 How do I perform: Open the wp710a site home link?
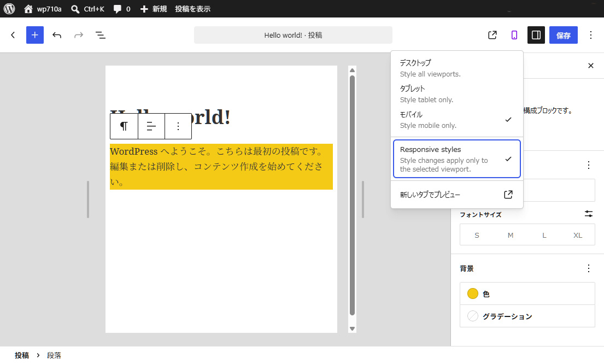tap(43, 9)
